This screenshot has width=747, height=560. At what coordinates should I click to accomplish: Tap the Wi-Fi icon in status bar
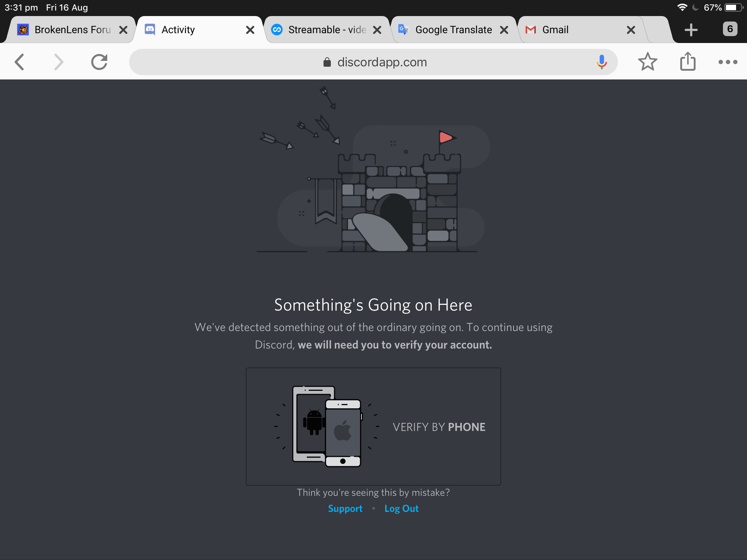[x=682, y=7]
